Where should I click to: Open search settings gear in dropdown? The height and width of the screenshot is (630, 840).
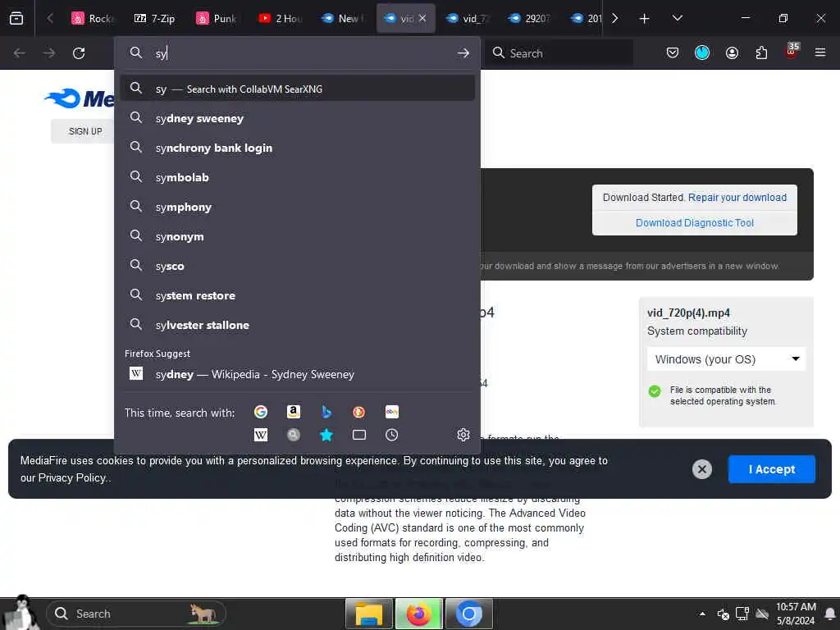(x=463, y=435)
